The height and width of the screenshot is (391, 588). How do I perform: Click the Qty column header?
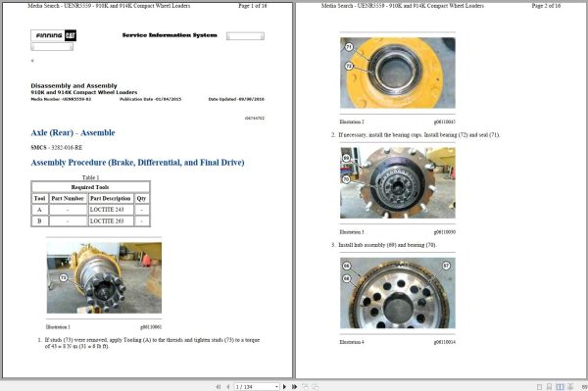[142, 198]
